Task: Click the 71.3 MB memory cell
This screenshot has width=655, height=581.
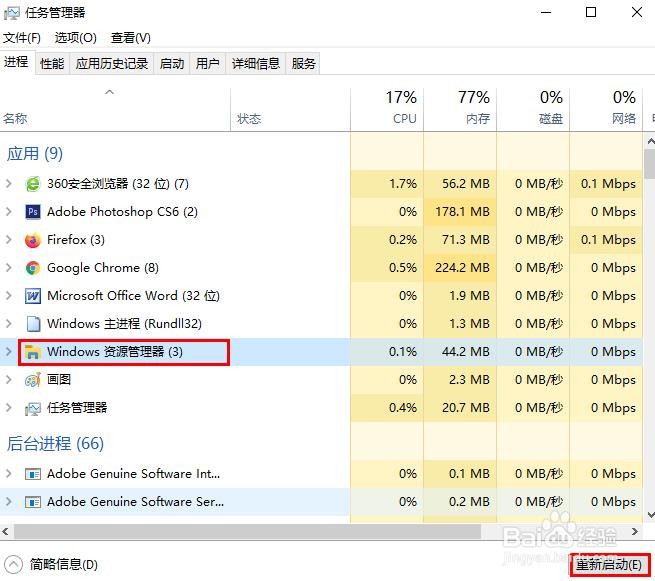Action: pos(460,240)
